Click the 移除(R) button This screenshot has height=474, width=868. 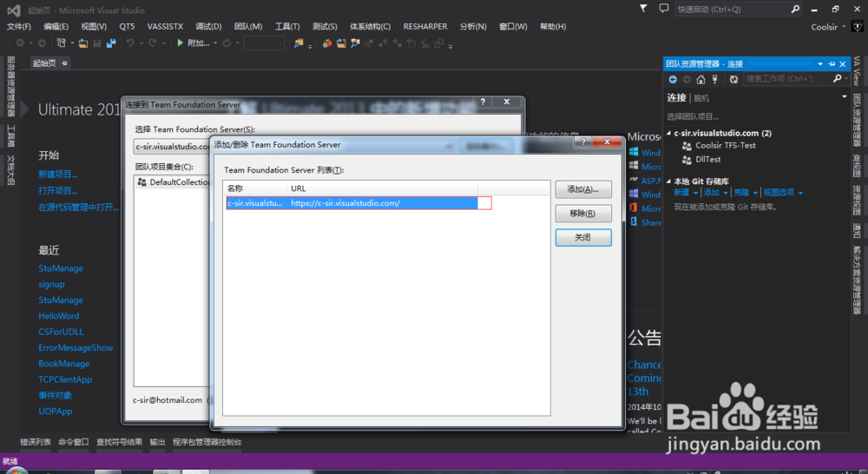click(x=583, y=214)
